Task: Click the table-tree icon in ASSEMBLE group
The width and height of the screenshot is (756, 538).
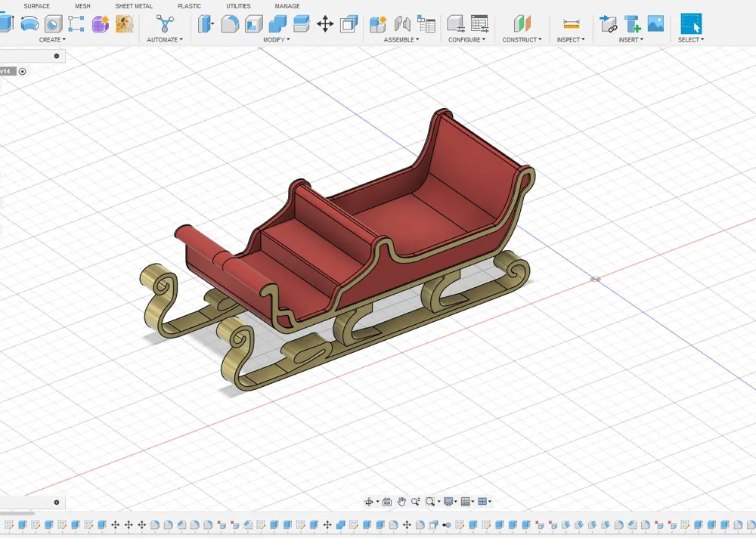Action: pos(426,23)
